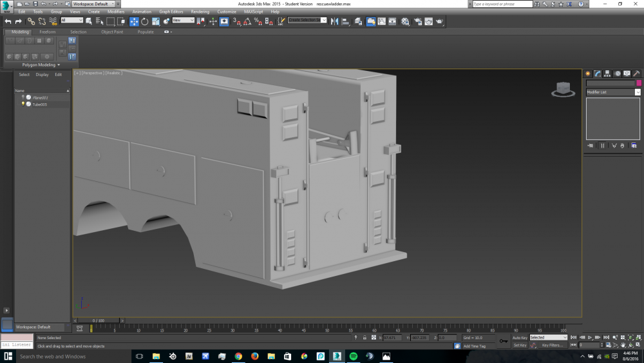Switch to the Object Paint tab
This screenshot has width=644, height=363.
(x=111, y=32)
